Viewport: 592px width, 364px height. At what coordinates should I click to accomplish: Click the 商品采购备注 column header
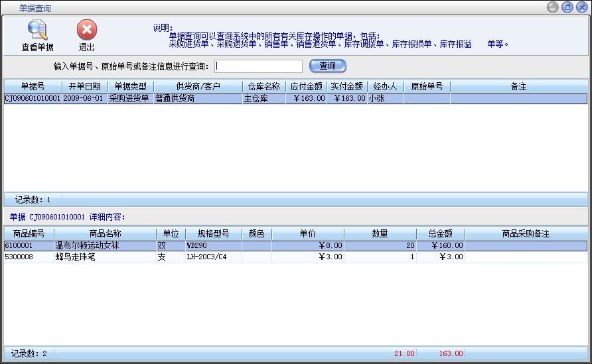pos(526,234)
